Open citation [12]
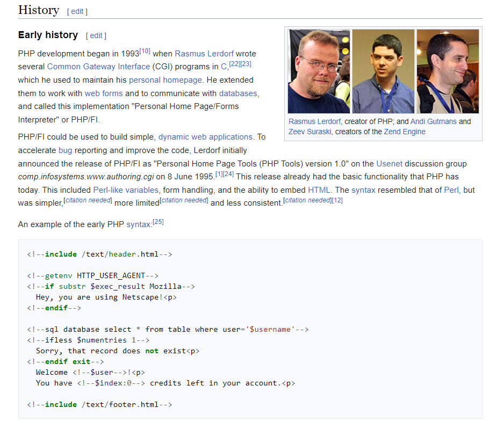This screenshot has height=422, width=504. tap(337, 200)
